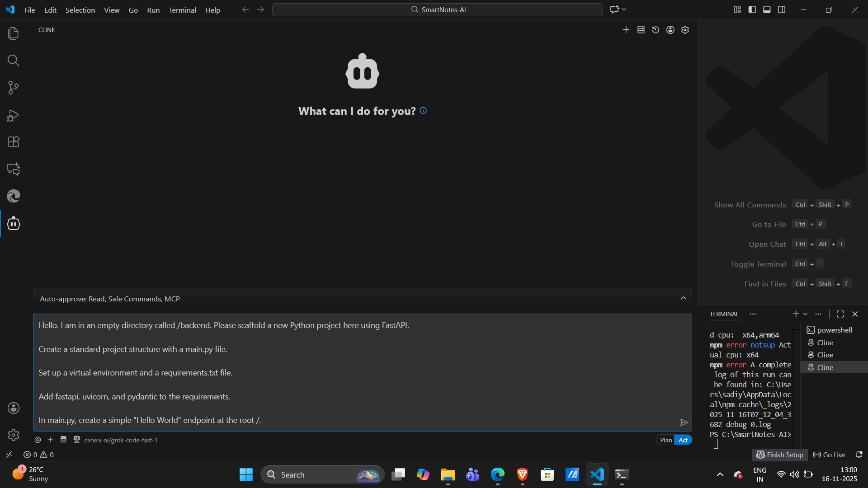
Task: Open the Cline sidebar icon
Action: click(x=14, y=223)
